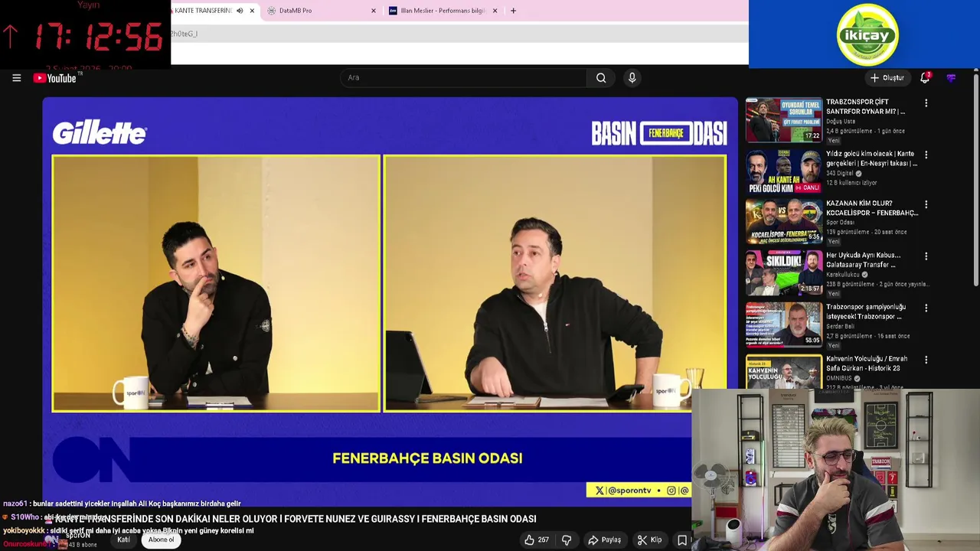Open Trabzonspor şampiyonluğu video thumbnail
This screenshot has height=551, width=980.
(x=784, y=324)
